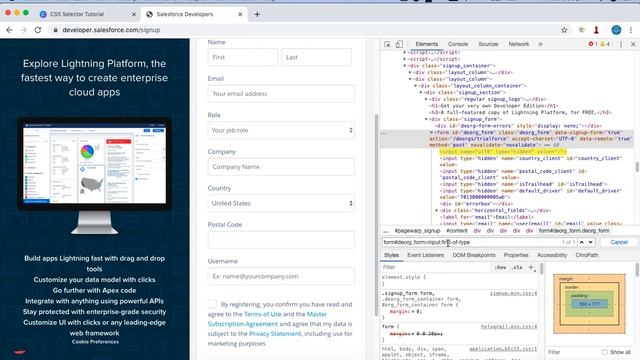Expand the horizontal_fields div node
This screenshot has height=360, width=640.
(437, 211)
